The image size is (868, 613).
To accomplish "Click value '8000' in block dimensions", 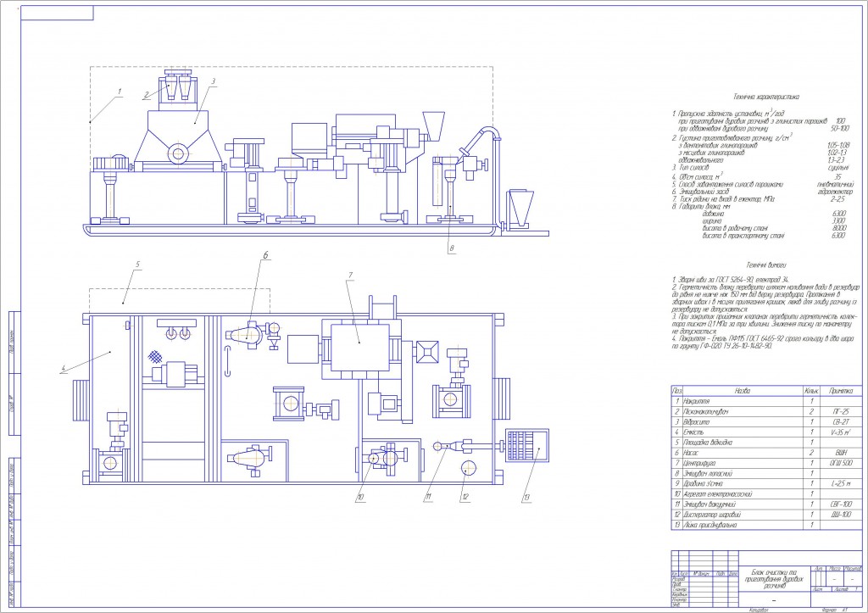I will tap(838, 227).
